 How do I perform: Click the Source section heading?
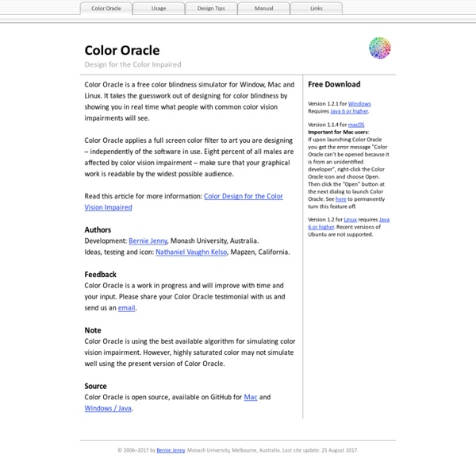(95, 386)
